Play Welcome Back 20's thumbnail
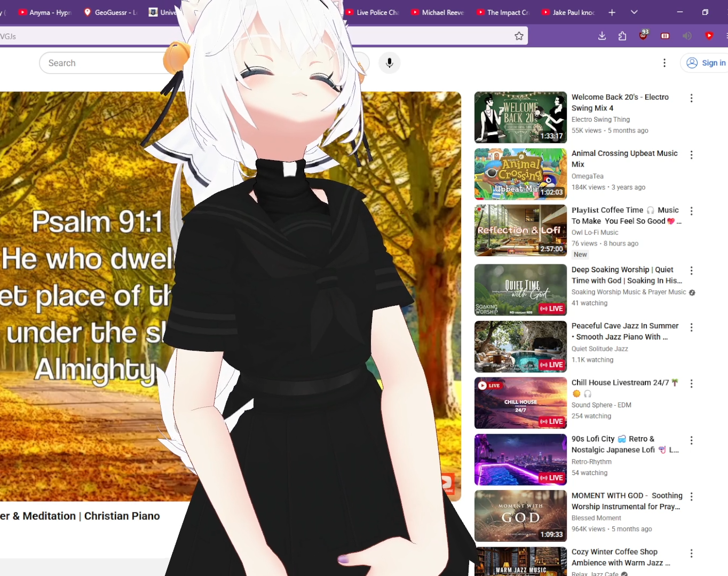Image resolution: width=728 pixels, height=576 pixels. [520, 117]
